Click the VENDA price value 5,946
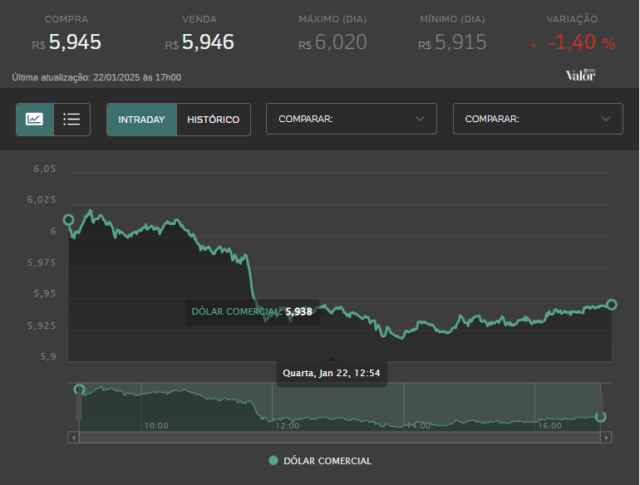Image resolution: width=640 pixels, height=485 pixels. click(208, 42)
